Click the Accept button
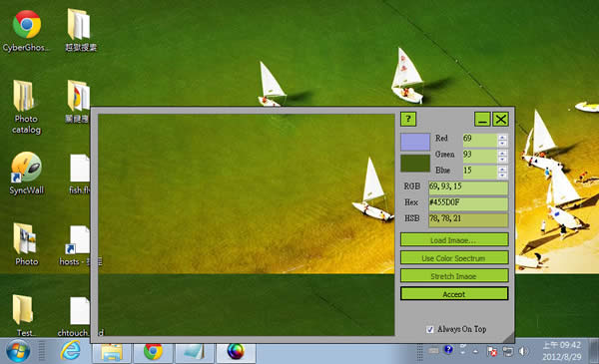 tap(454, 294)
